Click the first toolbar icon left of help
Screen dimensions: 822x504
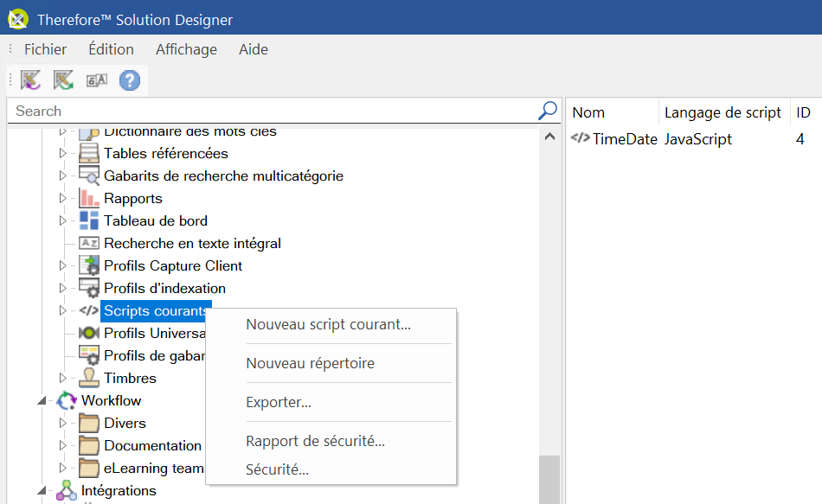(x=31, y=80)
